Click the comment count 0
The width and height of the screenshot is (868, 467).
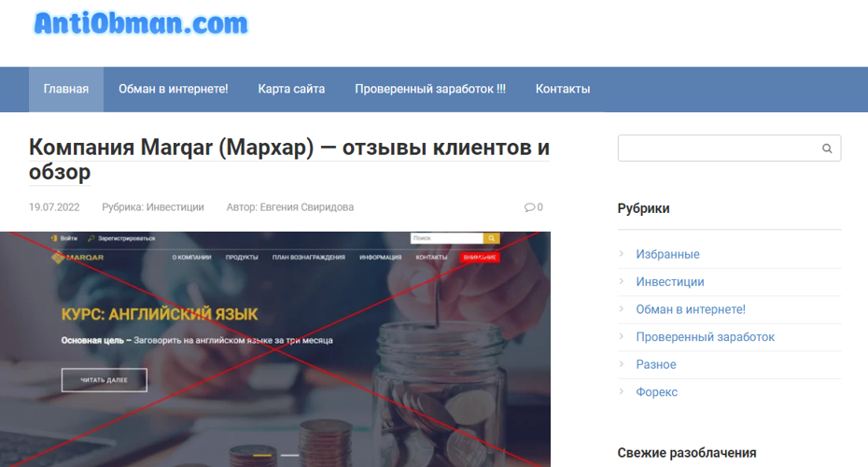pos(539,207)
